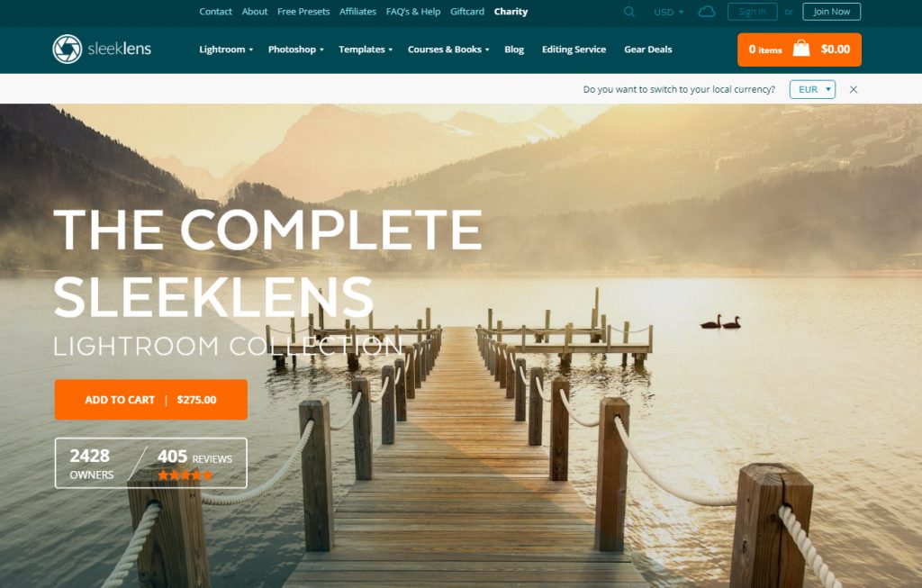Visit the Charity link

[x=511, y=12]
